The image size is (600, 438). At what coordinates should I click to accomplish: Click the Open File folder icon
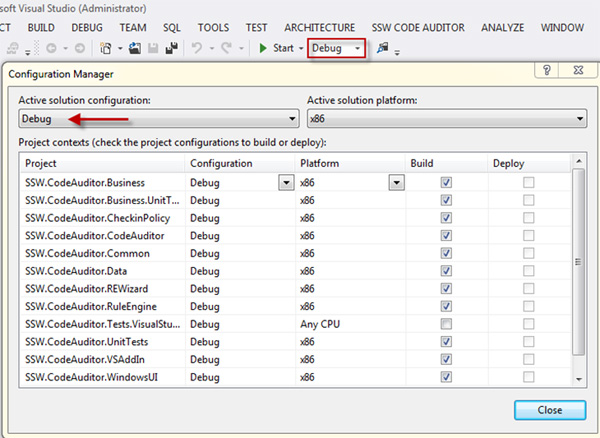point(136,48)
